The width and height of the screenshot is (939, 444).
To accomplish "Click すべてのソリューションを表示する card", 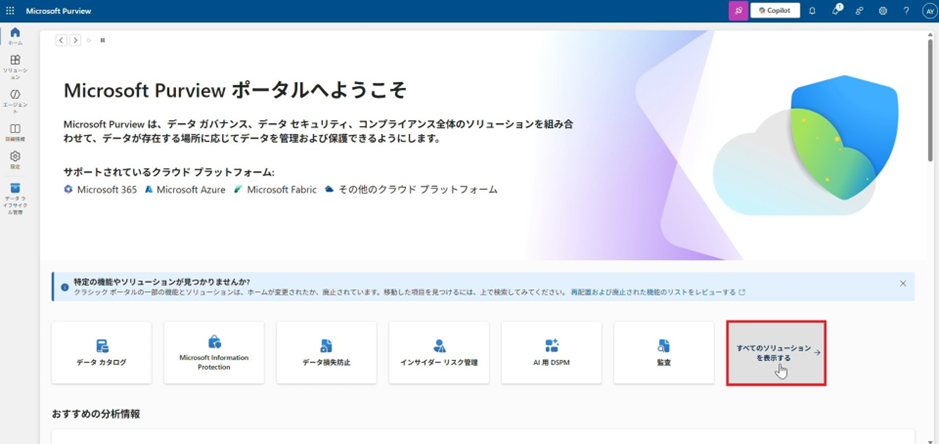I will (x=776, y=352).
